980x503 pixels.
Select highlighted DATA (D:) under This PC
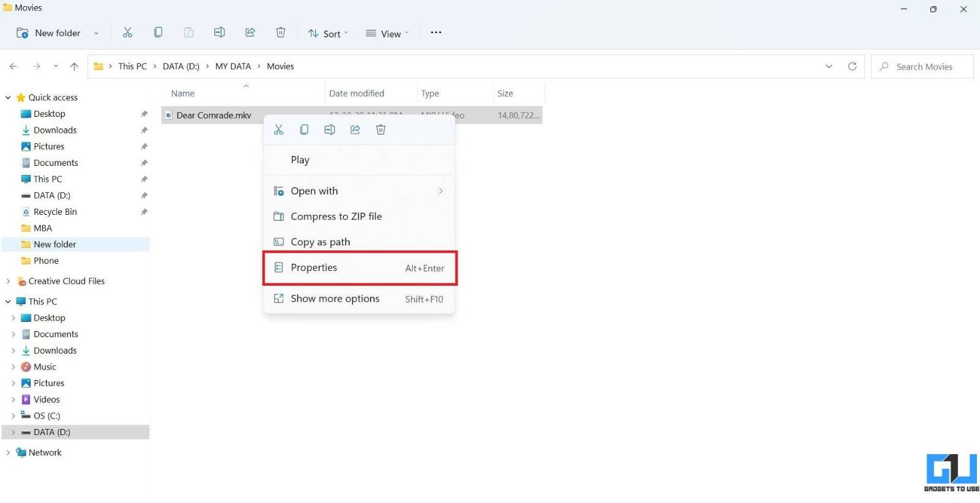click(76, 432)
